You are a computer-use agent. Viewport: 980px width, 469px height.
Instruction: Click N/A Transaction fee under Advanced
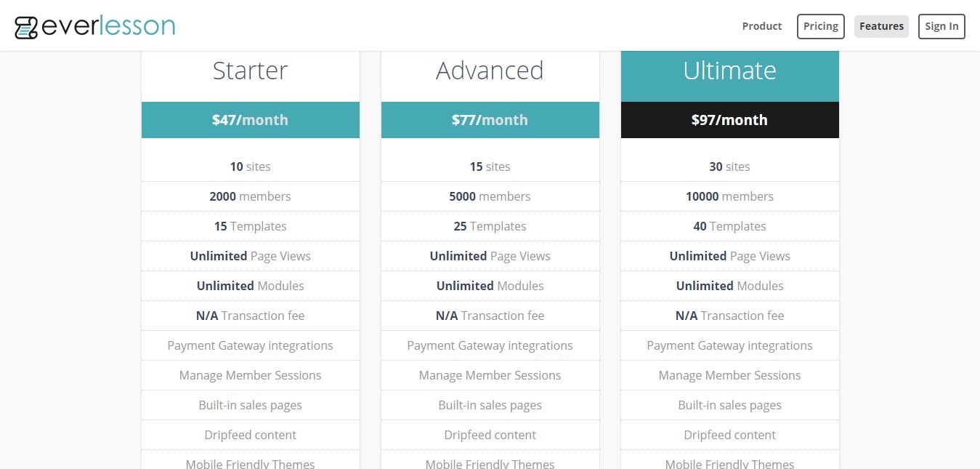tap(490, 316)
